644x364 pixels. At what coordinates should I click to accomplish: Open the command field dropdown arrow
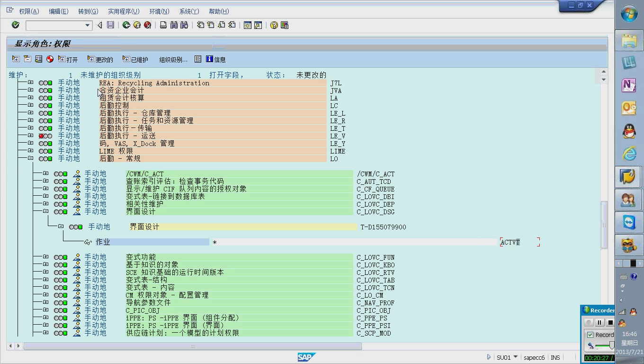[x=87, y=25]
